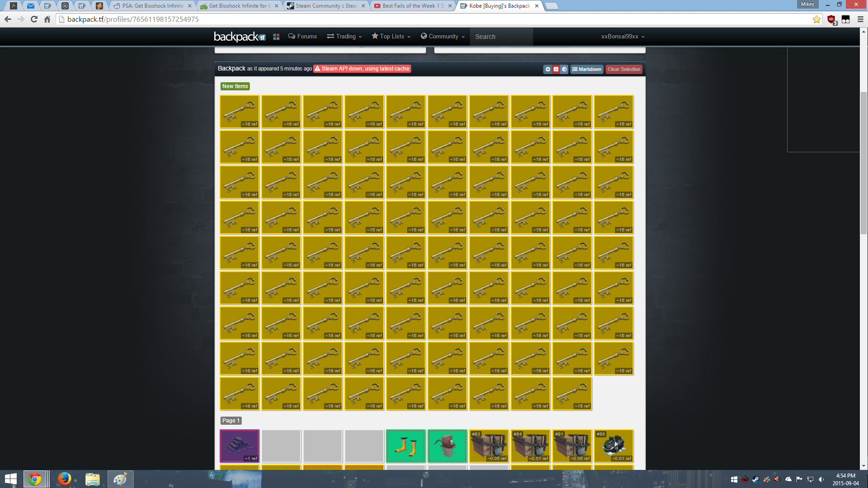The width and height of the screenshot is (868, 488).
Task: Click the Markdown button
Action: (586, 69)
